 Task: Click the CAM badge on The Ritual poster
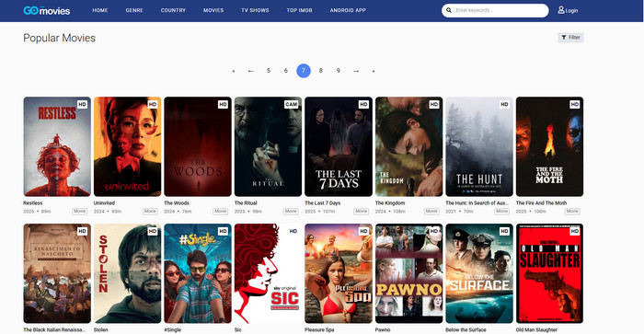click(291, 104)
